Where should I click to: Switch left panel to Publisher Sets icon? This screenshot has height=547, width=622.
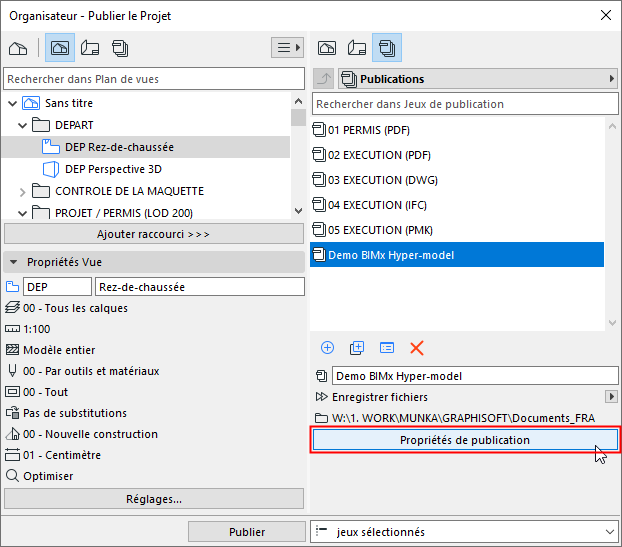[x=120, y=48]
